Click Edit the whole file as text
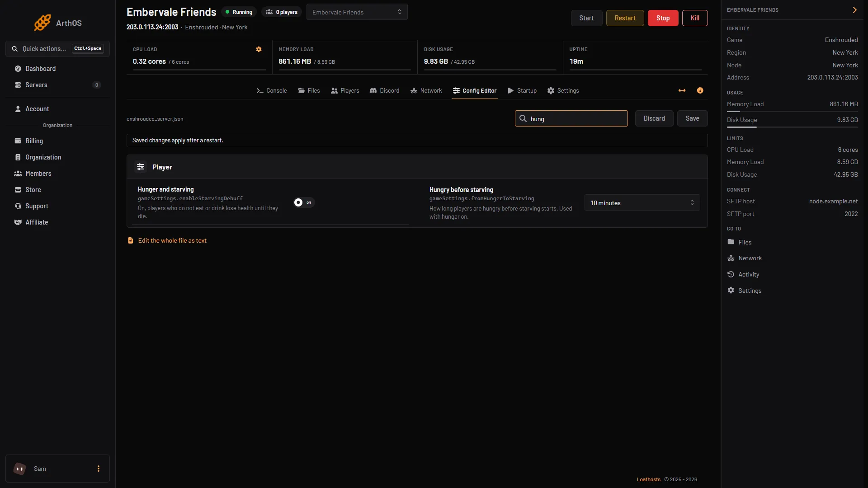The height and width of the screenshot is (488, 868). pyautogui.click(x=172, y=240)
